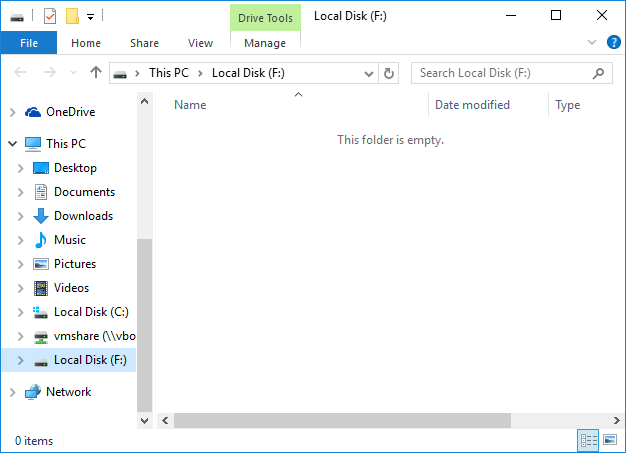Open Pictures in navigation pane
Image resolution: width=626 pixels, height=453 pixels.
point(75,264)
